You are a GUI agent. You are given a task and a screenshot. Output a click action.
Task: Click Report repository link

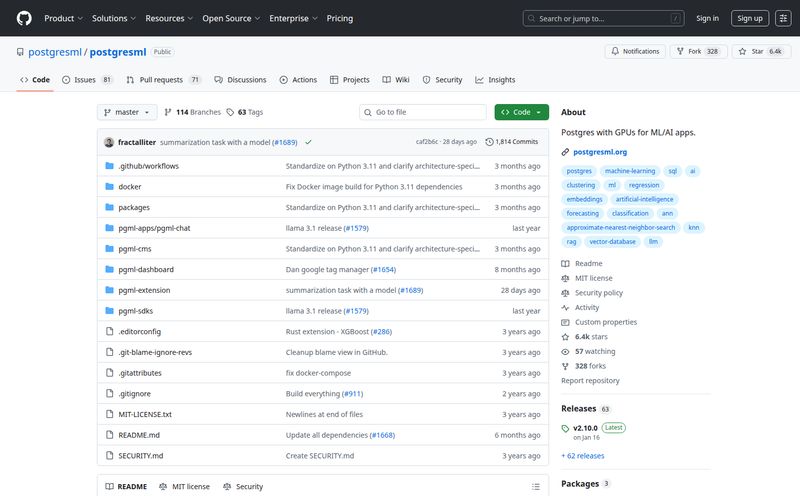[590, 381]
